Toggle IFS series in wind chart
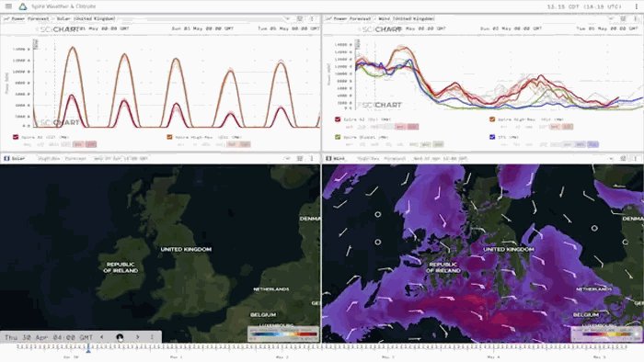Screen dimensions: 644x362 (x=492, y=137)
